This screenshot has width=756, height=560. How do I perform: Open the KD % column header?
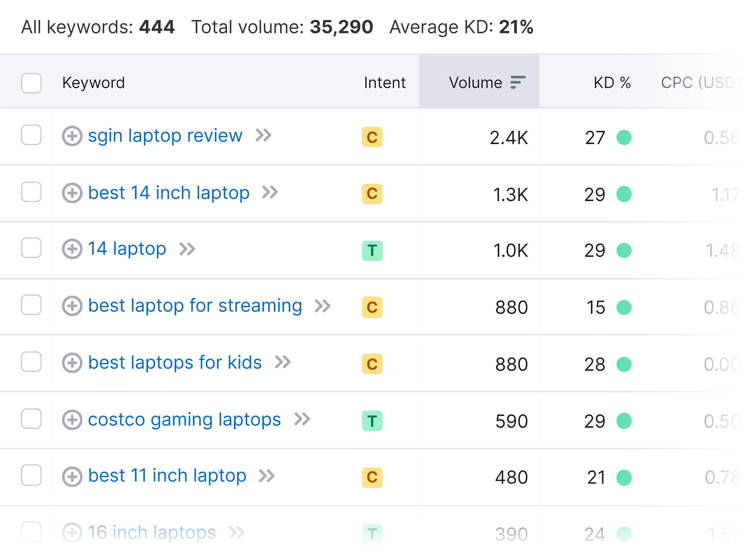coord(611,82)
